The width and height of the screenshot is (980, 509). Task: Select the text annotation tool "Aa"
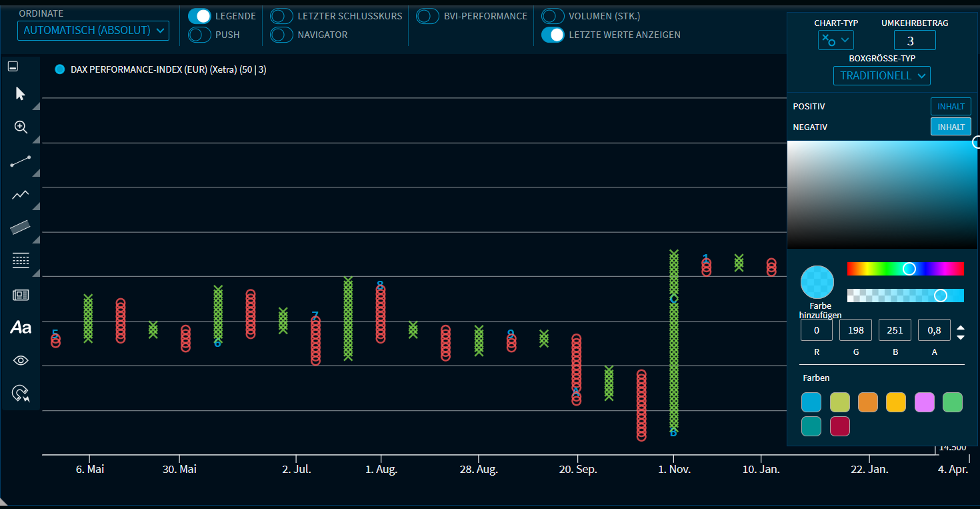tap(21, 327)
